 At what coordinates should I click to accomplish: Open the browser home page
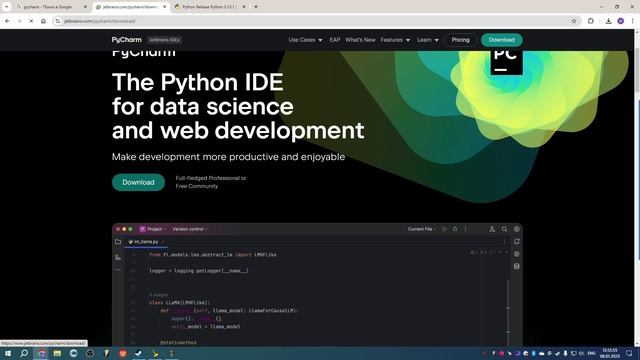43,21
